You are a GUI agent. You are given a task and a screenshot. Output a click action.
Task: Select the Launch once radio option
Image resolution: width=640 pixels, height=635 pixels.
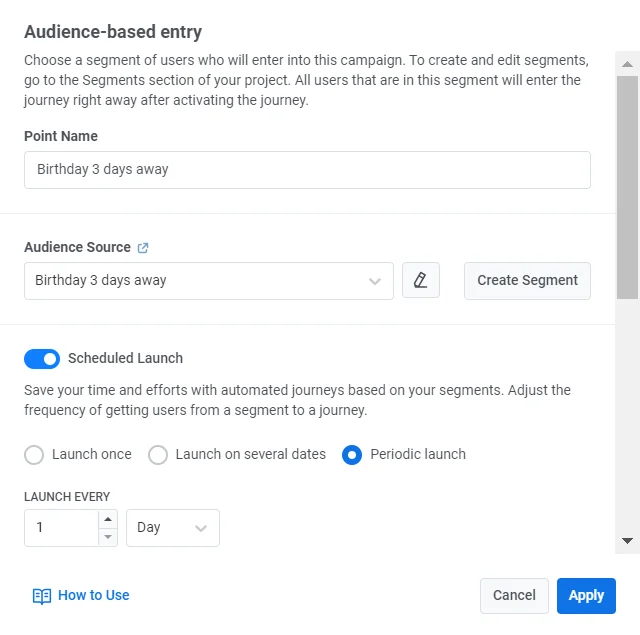point(34,455)
